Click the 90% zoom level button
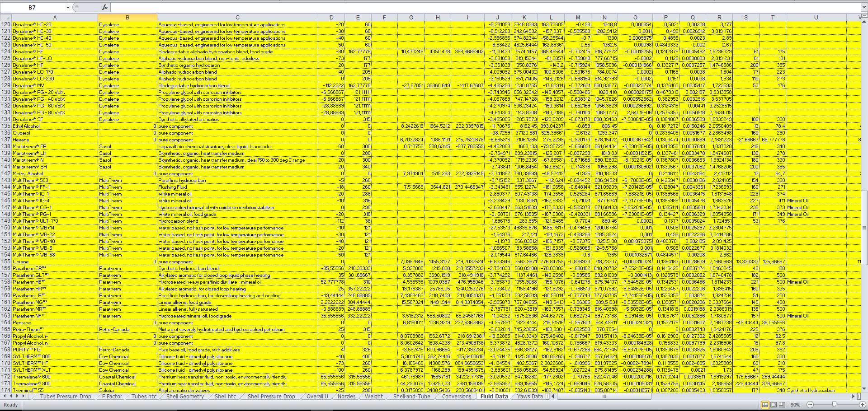 pos(795,405)
